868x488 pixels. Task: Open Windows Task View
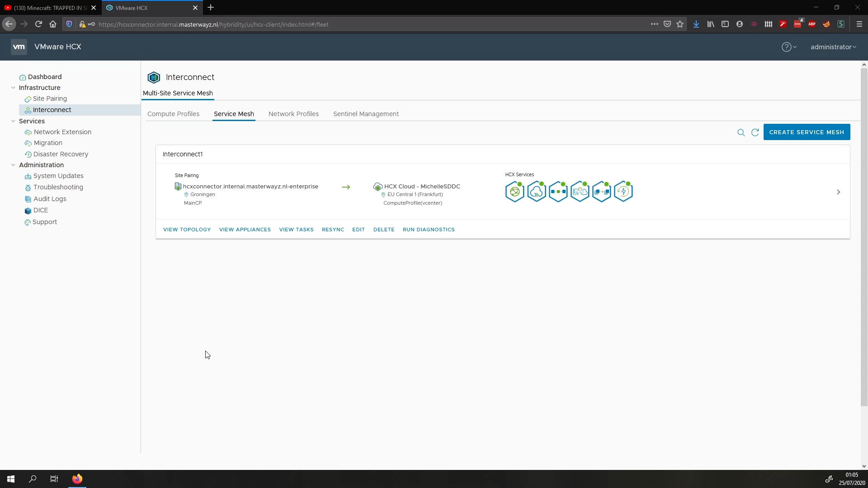(54, 479)
